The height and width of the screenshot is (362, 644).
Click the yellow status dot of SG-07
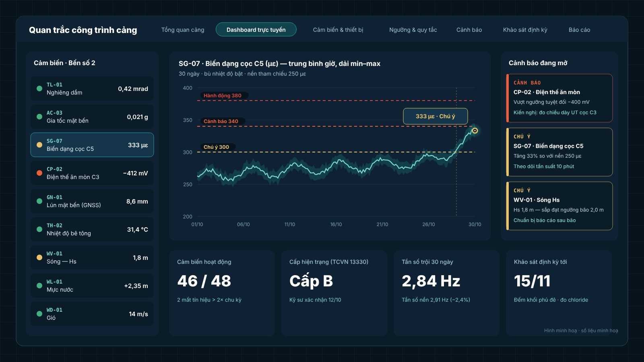click(39, 145)
